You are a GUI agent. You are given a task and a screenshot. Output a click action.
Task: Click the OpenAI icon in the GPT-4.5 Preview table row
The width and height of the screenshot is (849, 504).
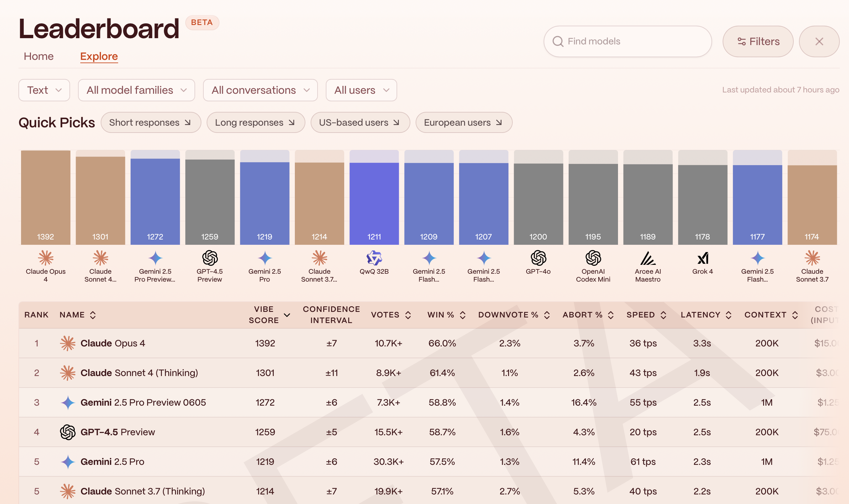(x=67, y=432)
